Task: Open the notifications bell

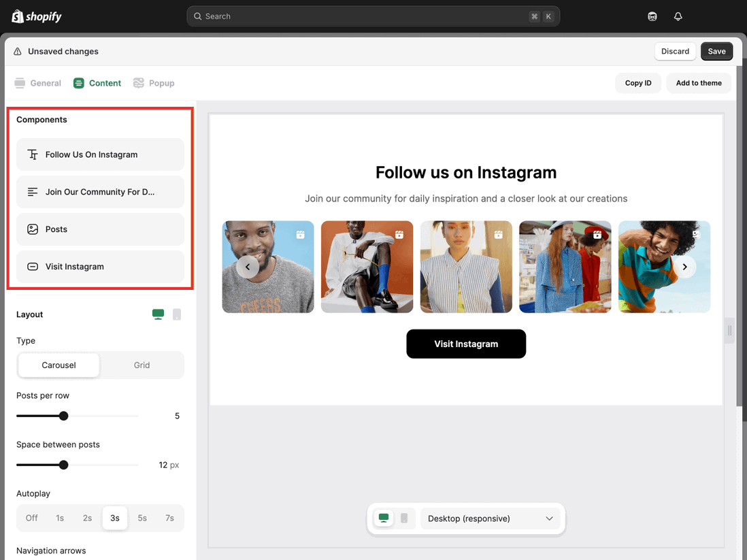Action: (678, 16)
